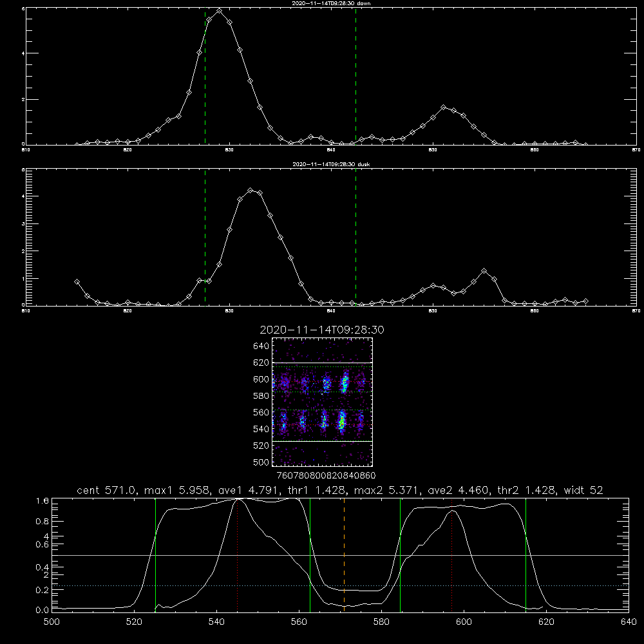Click the 520 x-axis label of bottom plot

pyautogui.click(x=134, y=622)
